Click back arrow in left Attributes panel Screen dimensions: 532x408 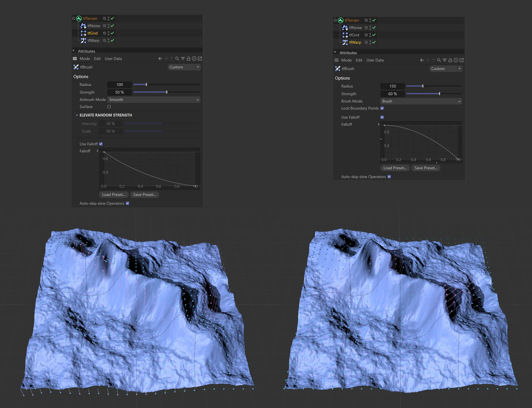[160, 58]
